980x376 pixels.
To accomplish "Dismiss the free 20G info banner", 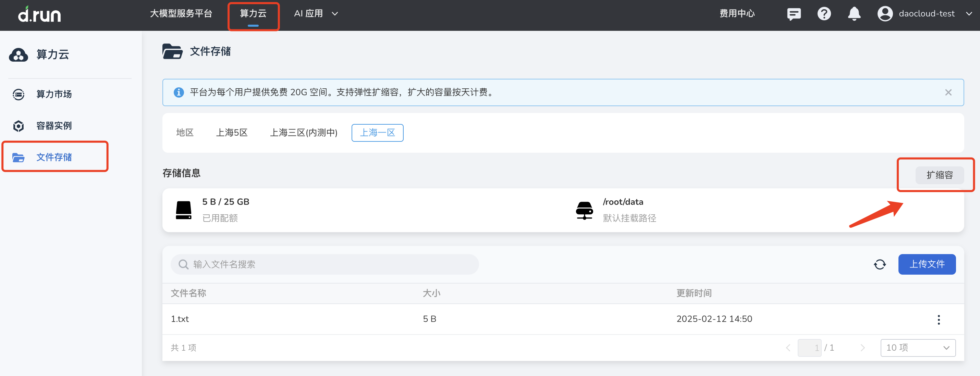I will (948, 92).
